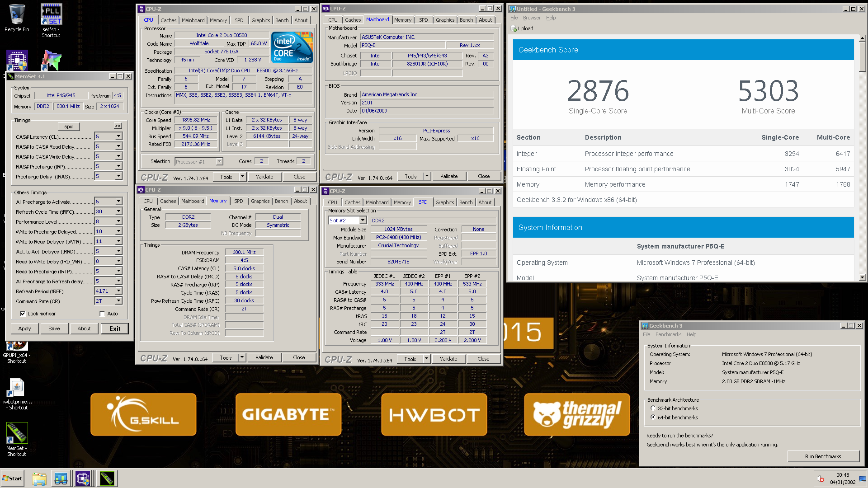Select the 64-bit benchmarks radio button
This screenshot has width=868, height=488.
tap(653, 417)
